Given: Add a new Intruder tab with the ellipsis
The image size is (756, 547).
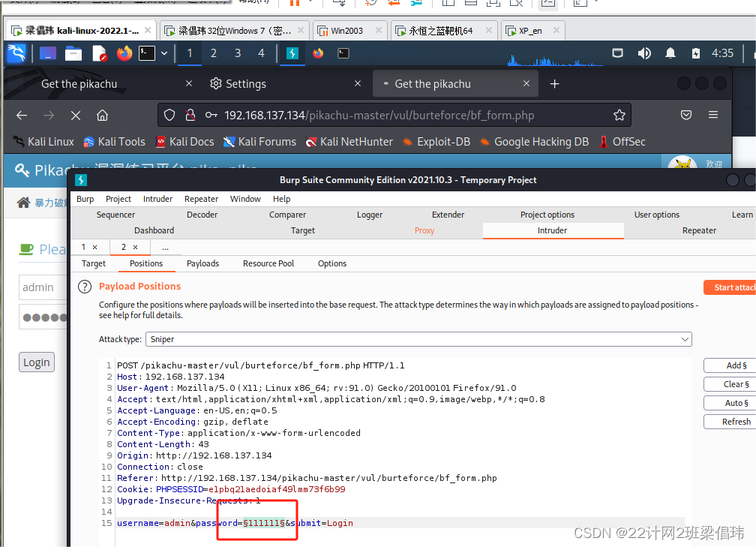Looking at the screenshot, I should click(165, 247).
